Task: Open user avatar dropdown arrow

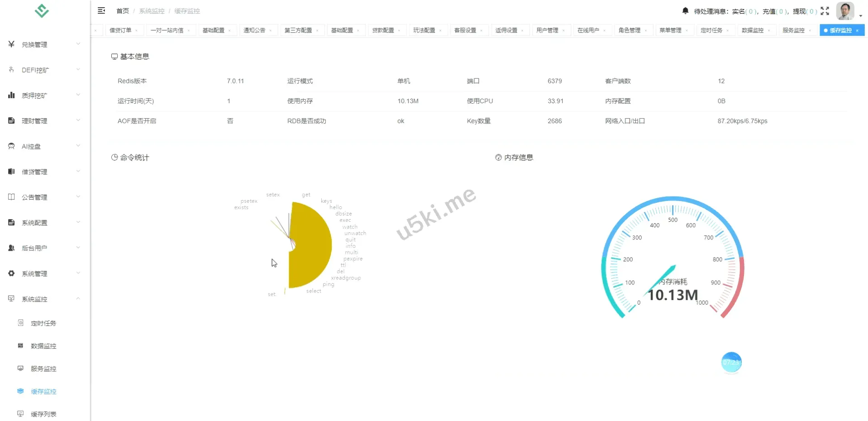Action: [860, 15]
